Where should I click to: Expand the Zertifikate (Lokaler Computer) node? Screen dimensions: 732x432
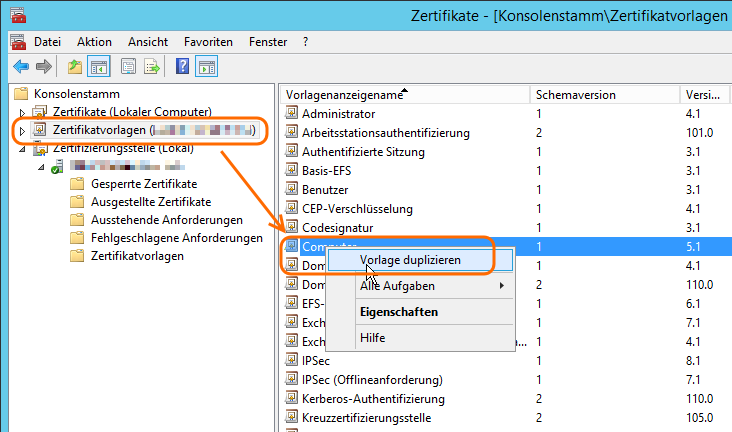click(22, 112)
